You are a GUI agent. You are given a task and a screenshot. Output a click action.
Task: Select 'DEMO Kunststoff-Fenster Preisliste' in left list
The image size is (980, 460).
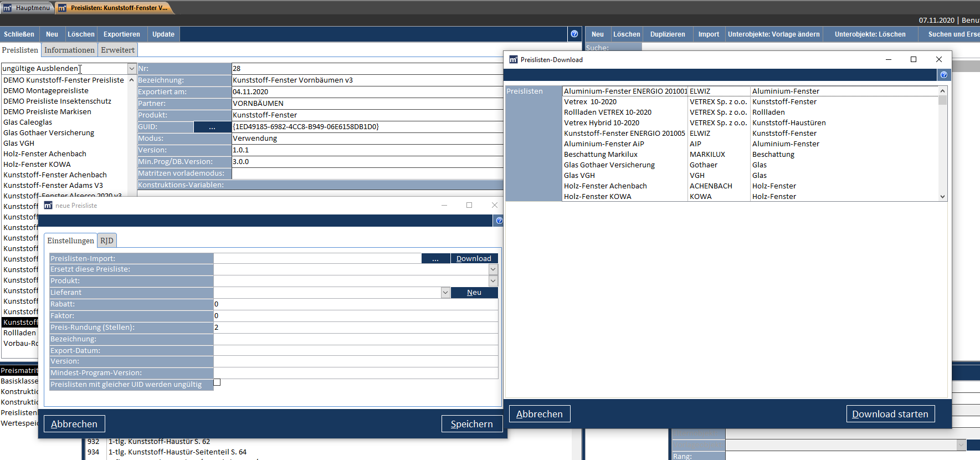tap(64, 80)
